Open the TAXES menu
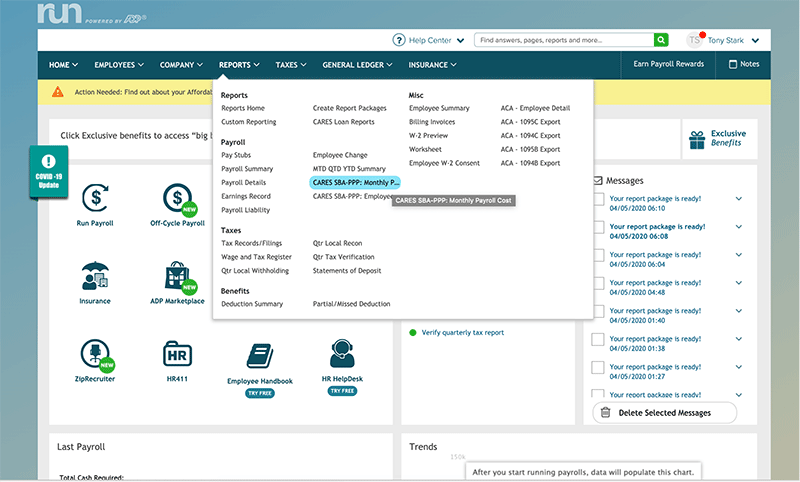 tap(291, 65)
